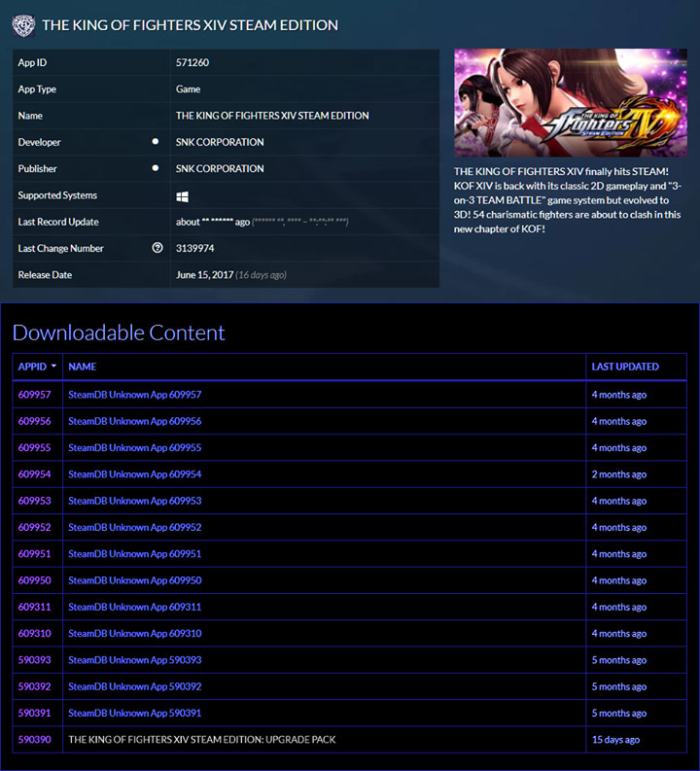Click the Name row's game title value

272,116
